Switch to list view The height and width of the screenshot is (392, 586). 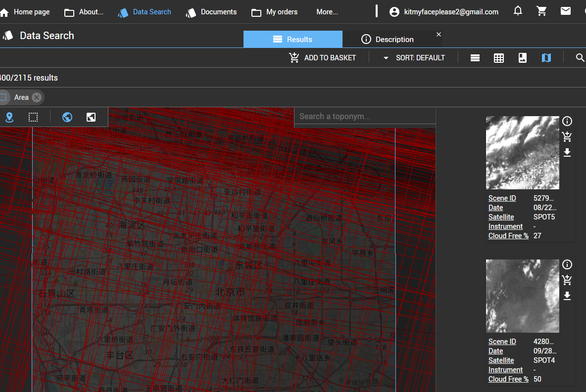(475, 58)
